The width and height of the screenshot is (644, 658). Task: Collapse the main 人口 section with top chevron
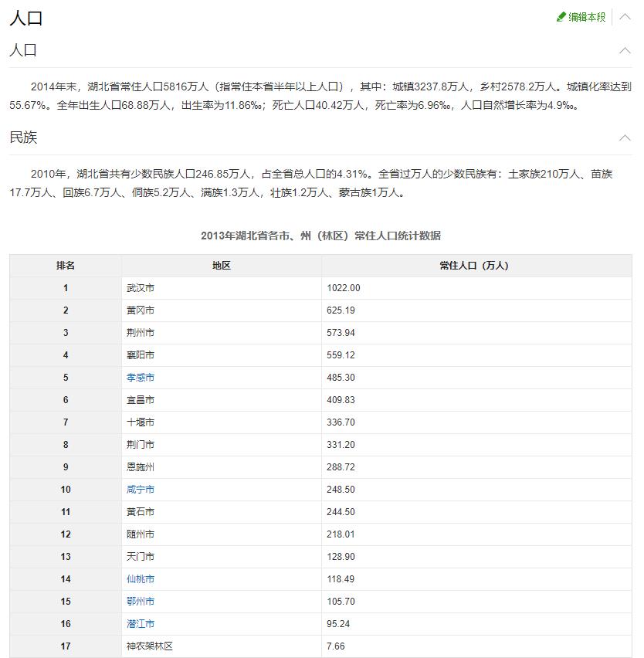[x=625, y=17]
